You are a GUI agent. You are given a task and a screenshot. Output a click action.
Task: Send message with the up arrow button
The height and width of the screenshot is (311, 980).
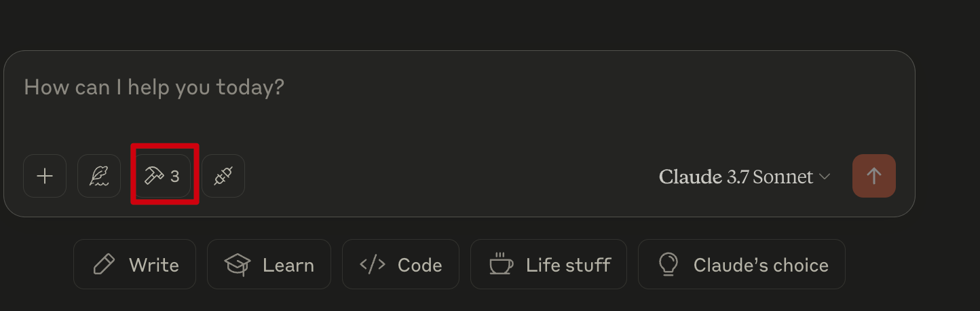(x=874, y=176)
